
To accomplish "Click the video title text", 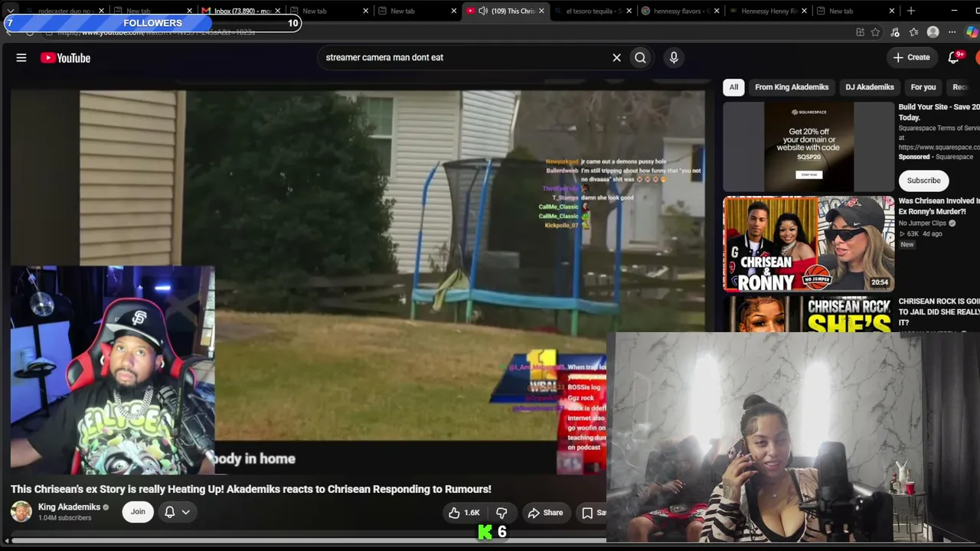I will point(251,489).
